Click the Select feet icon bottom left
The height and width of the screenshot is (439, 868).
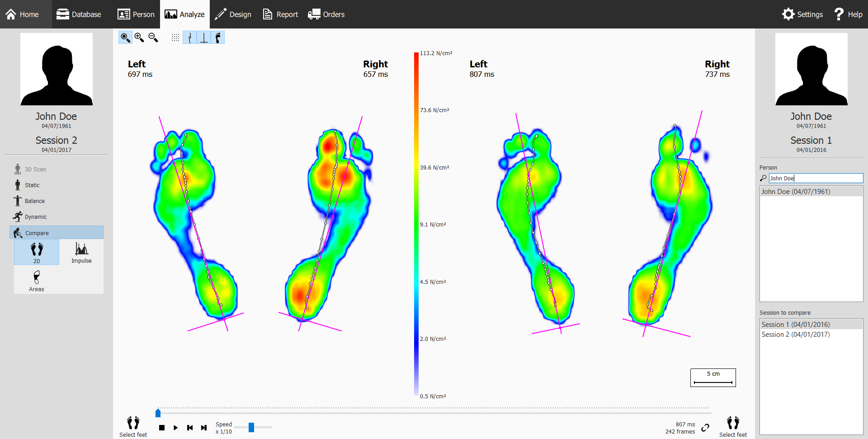(132, 425)
